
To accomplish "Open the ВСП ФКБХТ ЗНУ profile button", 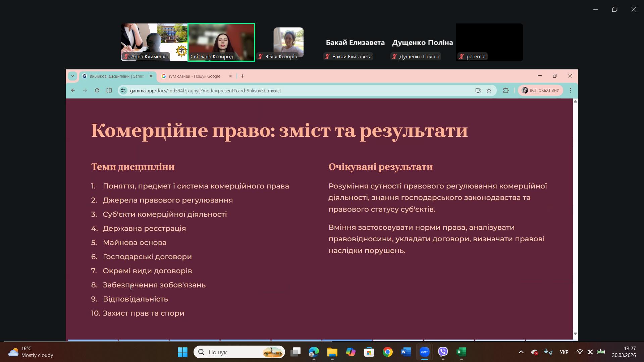I will pos(540,90).
